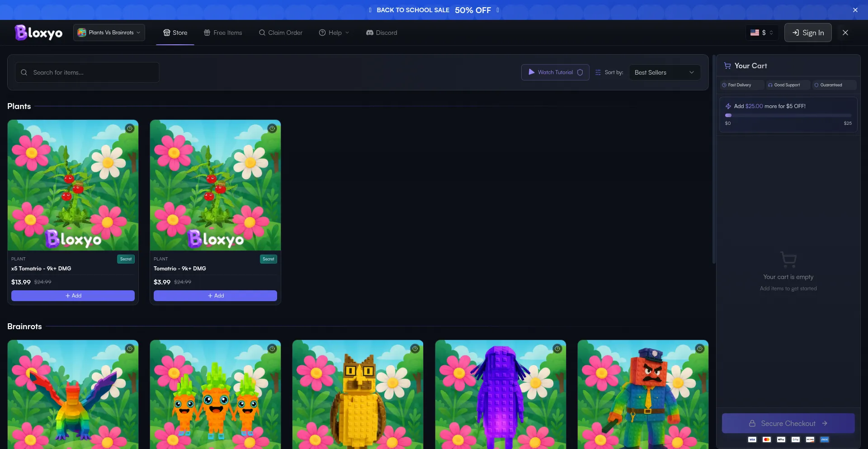This screenshot has height=449, width=868.
Task: Click the Sign In button
Action: pos(807,33)
